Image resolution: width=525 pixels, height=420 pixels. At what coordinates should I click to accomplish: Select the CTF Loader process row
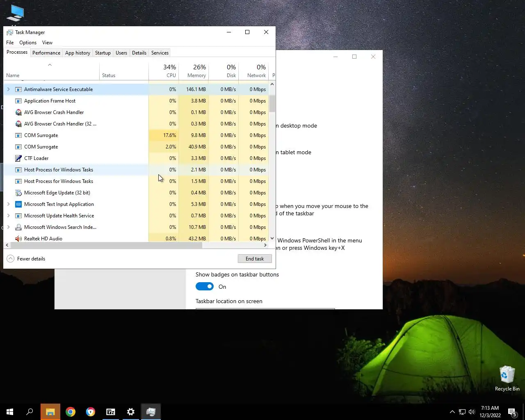[x=136, y=158]
